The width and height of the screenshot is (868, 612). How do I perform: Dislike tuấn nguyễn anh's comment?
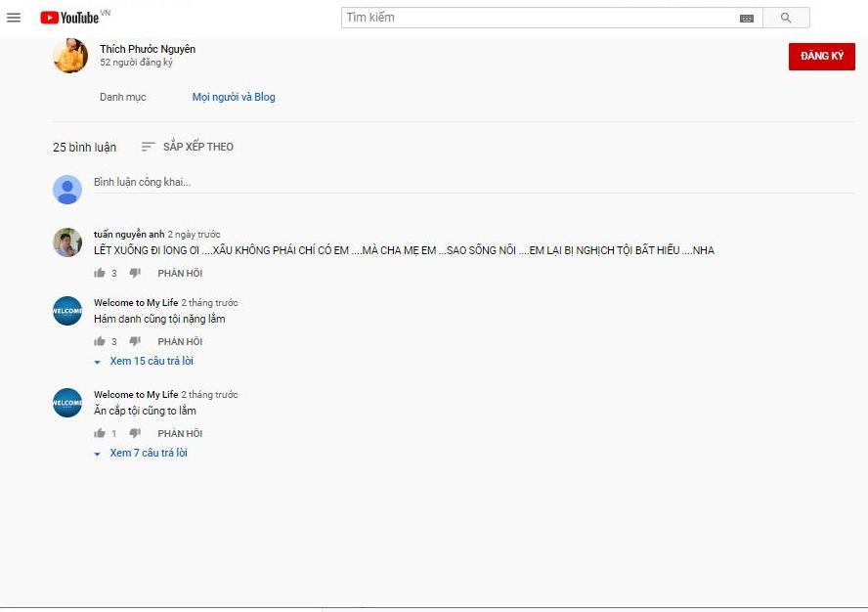[135, 274]
